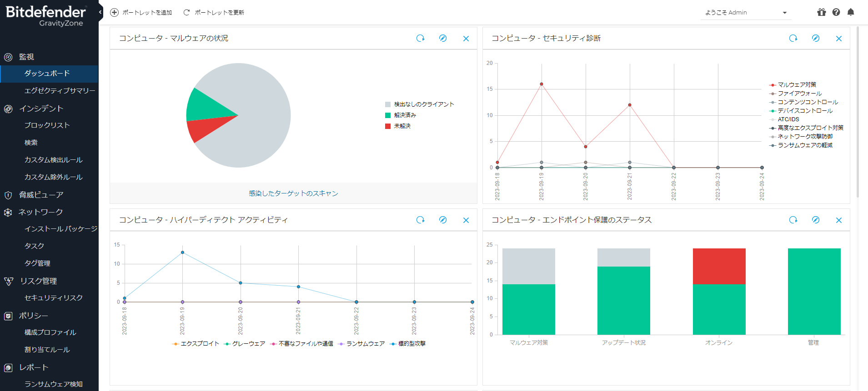868x391 pixels.
Task: Click the red 未解決 legend swatch
Action: click(x=388, y=126)
